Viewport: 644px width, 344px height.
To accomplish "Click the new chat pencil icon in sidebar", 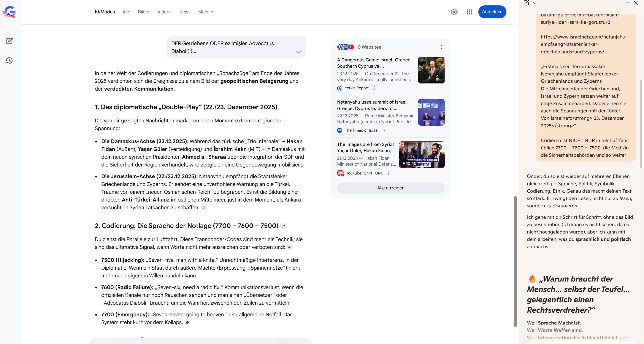I will 10,41.
